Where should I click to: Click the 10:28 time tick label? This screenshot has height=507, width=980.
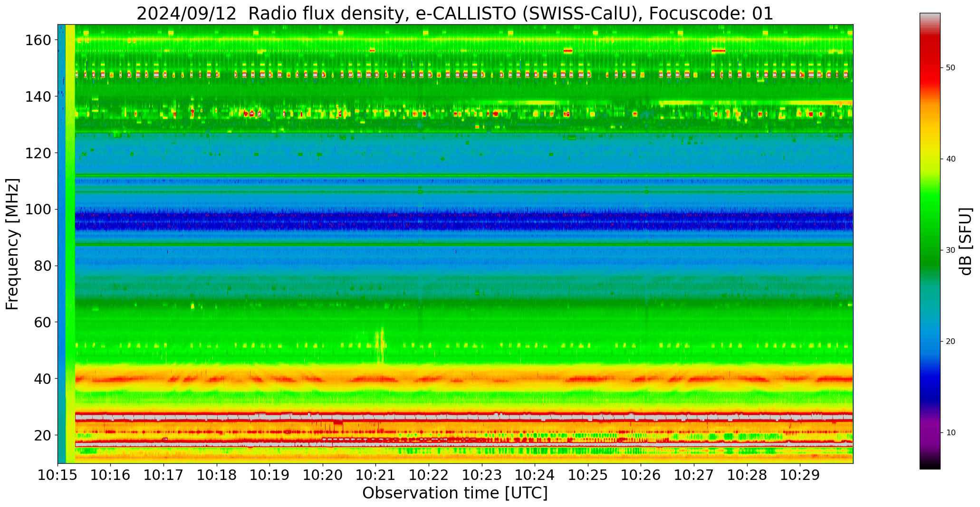(747, 475)
